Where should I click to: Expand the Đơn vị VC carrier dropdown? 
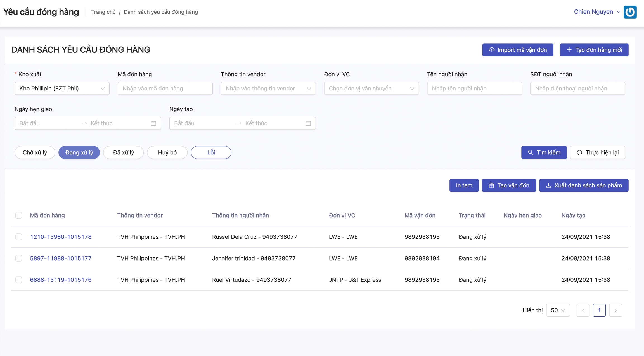(x=371, y=89)
